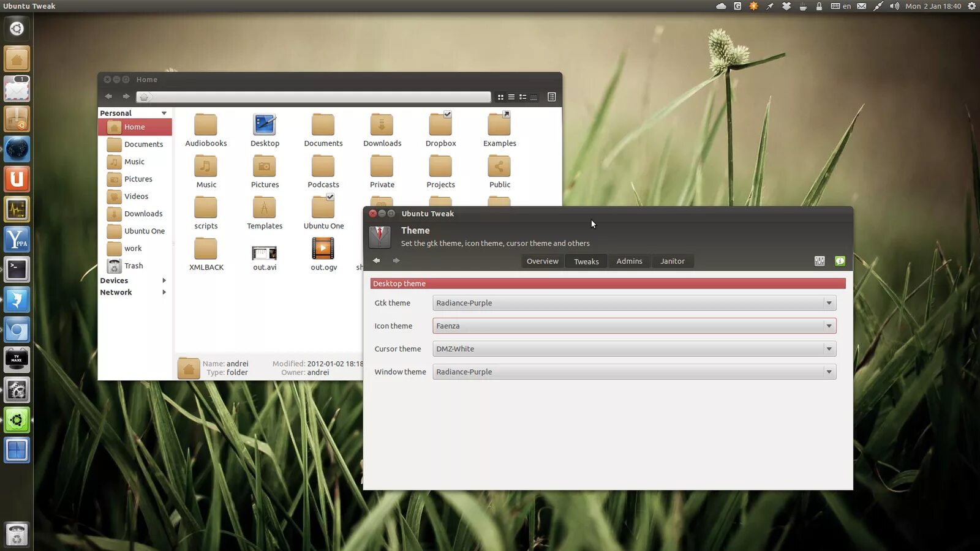Open the system gear session menu
Viewport: 980px width, 551px height.
[971, 6]
